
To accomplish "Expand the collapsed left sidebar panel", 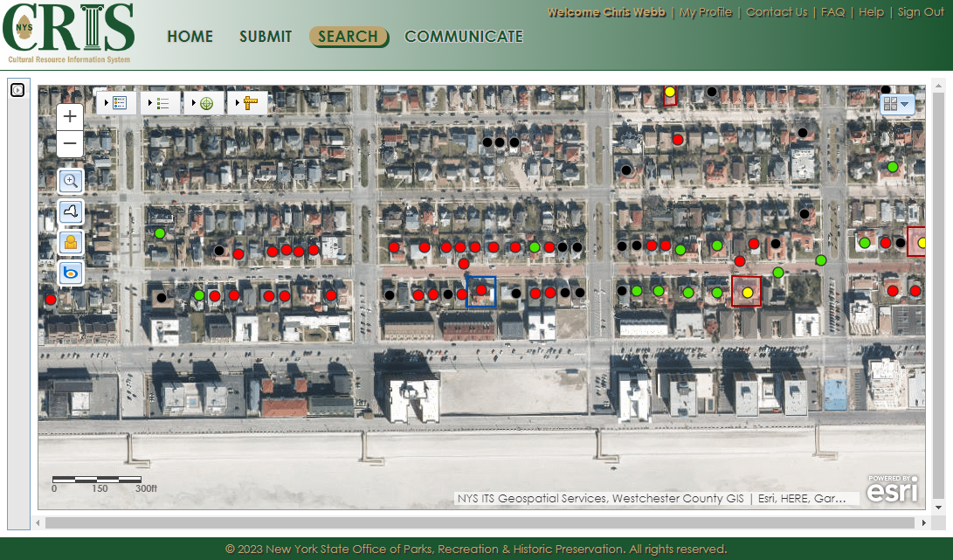I will click(17, 89).
